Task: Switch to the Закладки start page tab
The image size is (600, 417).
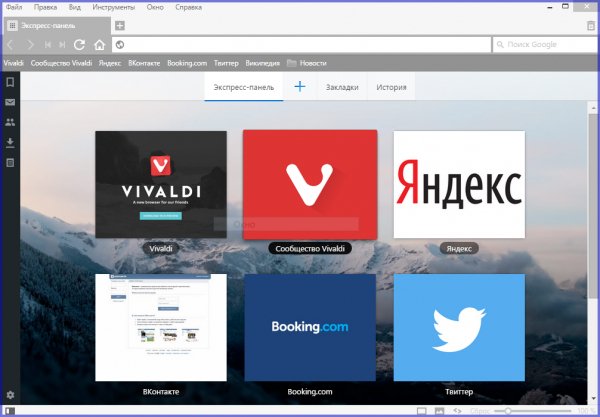Action: coord(342,87)
